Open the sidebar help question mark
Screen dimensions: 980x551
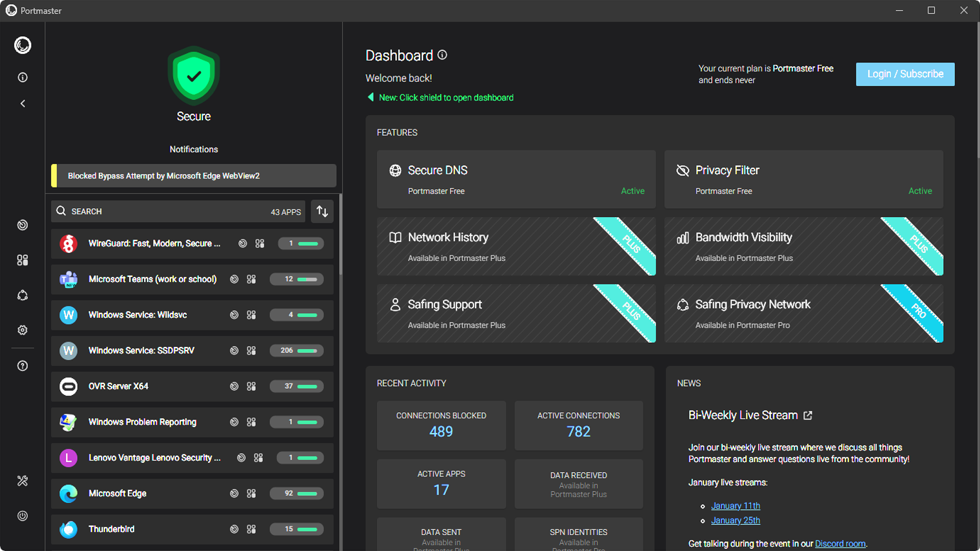pyautogui.click(x=22, y=366)
